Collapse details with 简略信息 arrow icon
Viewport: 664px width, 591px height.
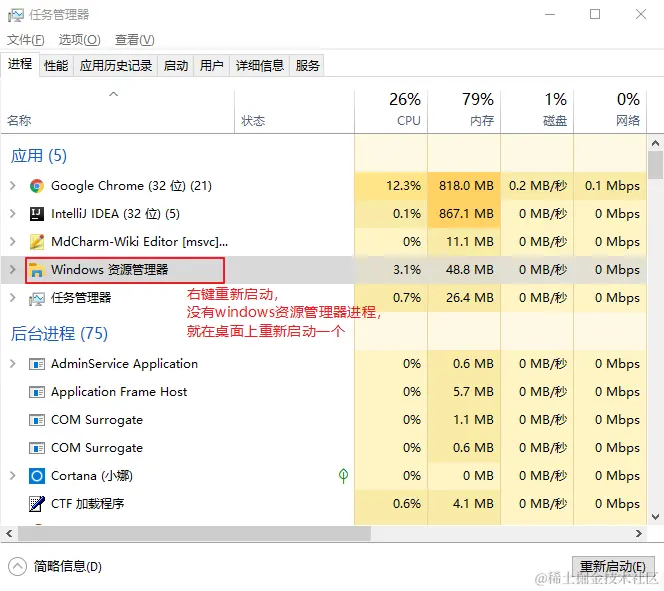(17, 566)
